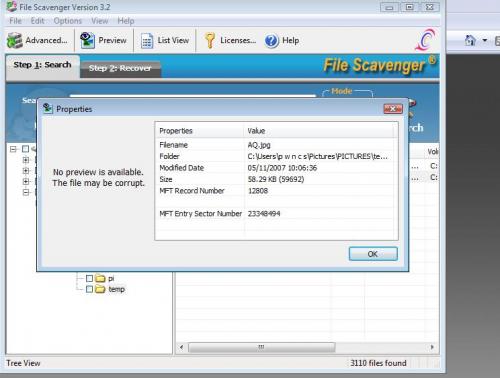Screen dimensions: 500x378
Task: Click the pi folder icon
Action: (100, 278)
